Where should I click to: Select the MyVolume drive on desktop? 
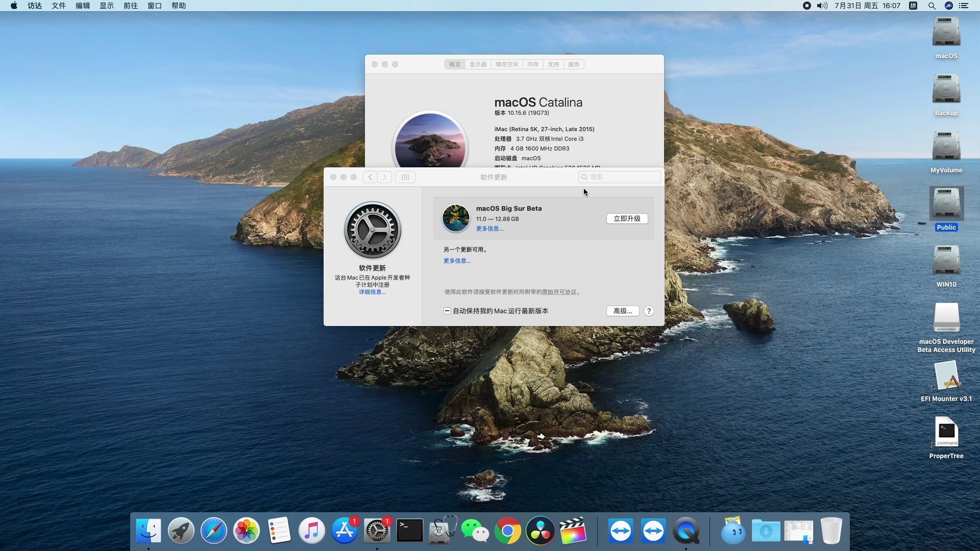[x=946, y=147]
